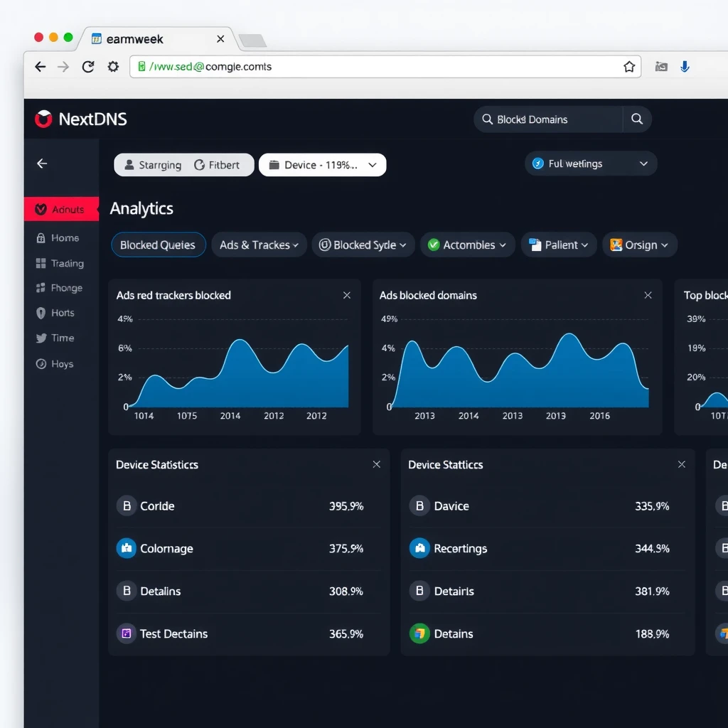
Task: Expand the Orsign dropdown
Action: pyautogui.click(x=639, y=245)
